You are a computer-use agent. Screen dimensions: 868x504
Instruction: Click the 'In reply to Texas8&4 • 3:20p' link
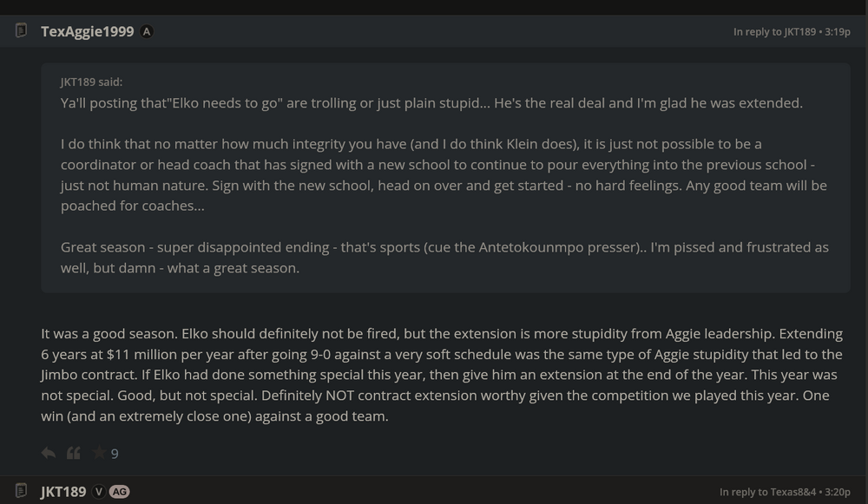786,491
